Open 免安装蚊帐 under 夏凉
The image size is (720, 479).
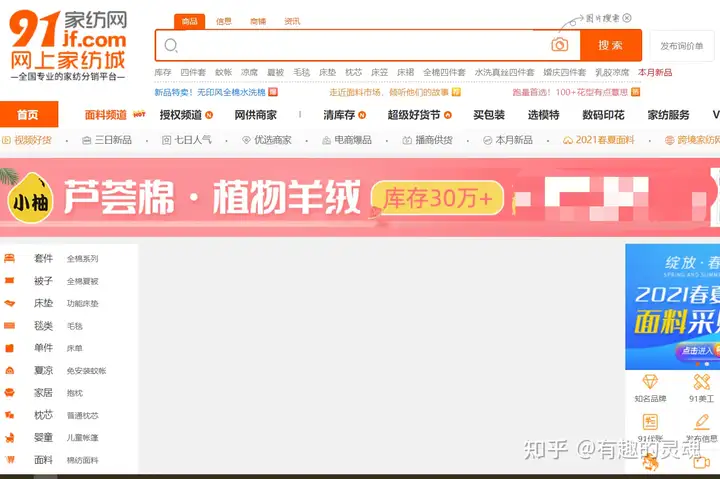86,371
